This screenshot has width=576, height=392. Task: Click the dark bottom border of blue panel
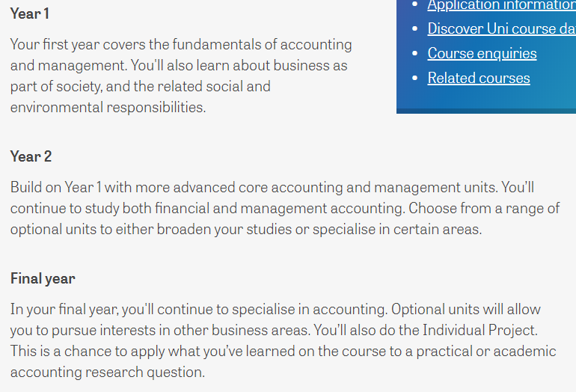486,111
